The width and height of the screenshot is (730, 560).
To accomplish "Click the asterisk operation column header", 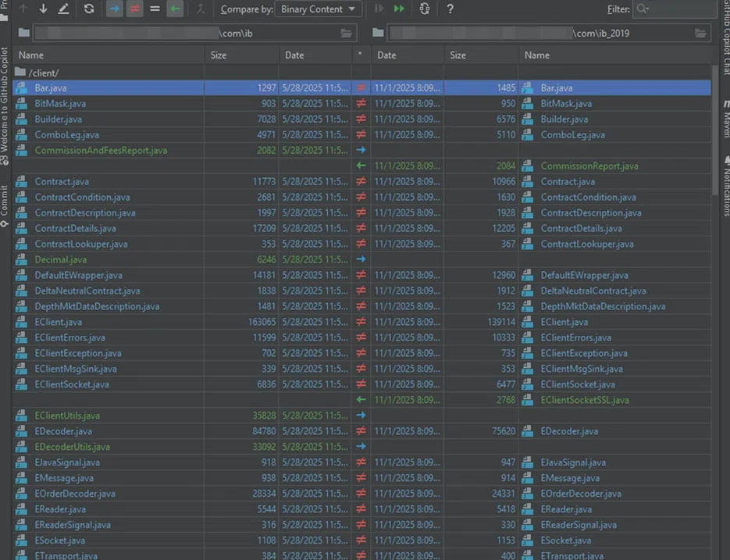I will point(361,55).
